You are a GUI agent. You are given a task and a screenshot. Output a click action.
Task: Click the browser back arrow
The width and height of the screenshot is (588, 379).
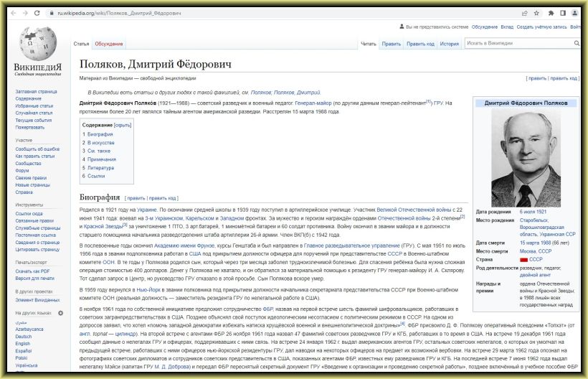(x=14, y=13)
